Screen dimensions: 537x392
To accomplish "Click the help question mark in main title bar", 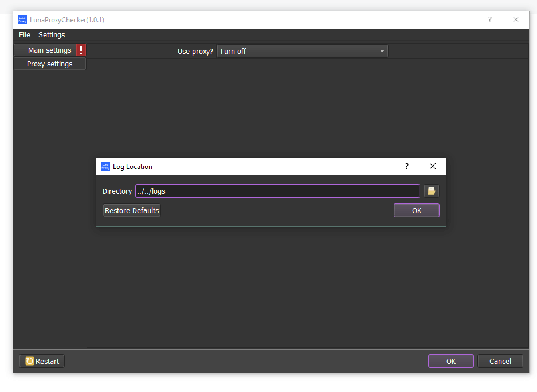I will point(489,19).
